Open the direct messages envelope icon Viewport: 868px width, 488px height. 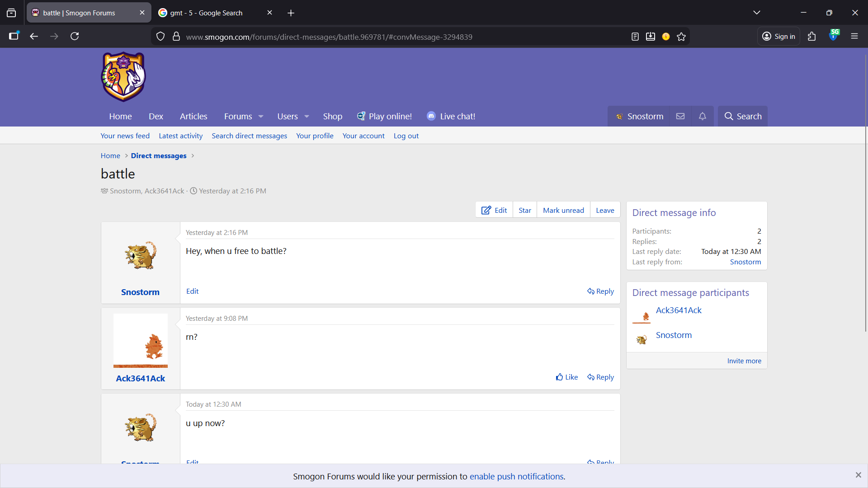pos(680,116)
